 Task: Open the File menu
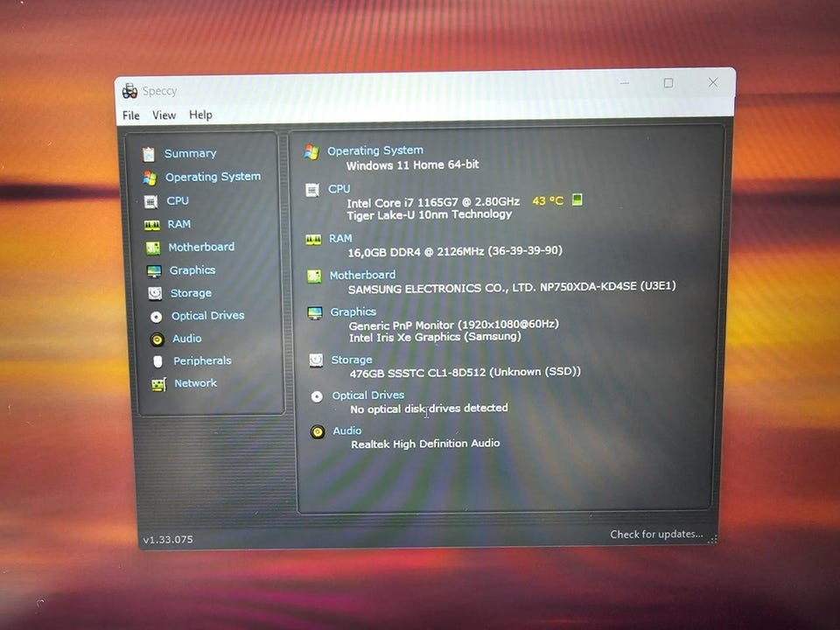131,115
